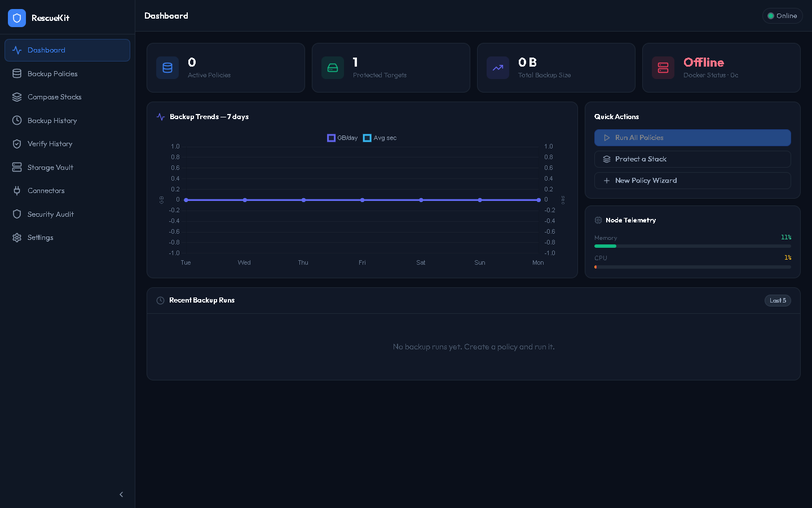Click the Dashboard pulse icon in sidebar
Viewport: 812px width, 508px height.
coord(17,50)
